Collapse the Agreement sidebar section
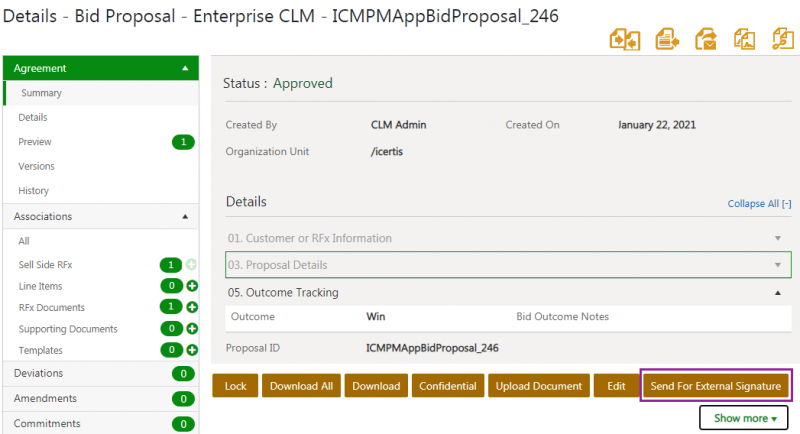800x434 pixels. pyautogui.click(x=184, y=69)
